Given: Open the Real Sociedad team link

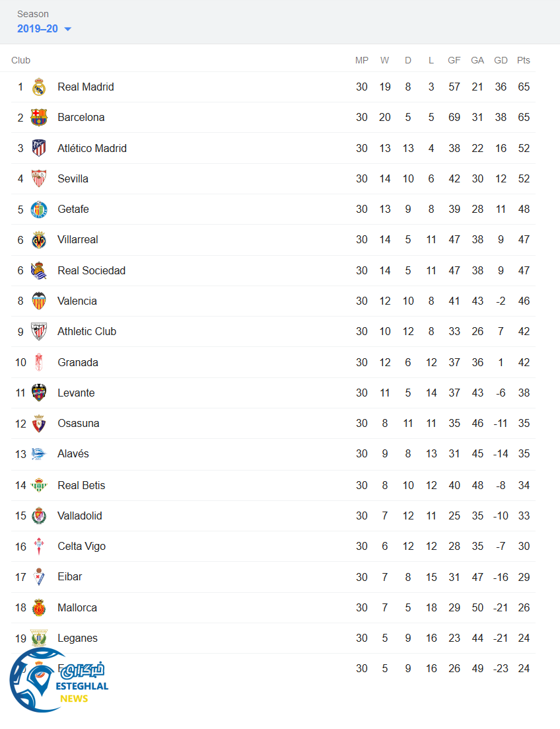Looking at the screenshot, I should click(91, 270).
